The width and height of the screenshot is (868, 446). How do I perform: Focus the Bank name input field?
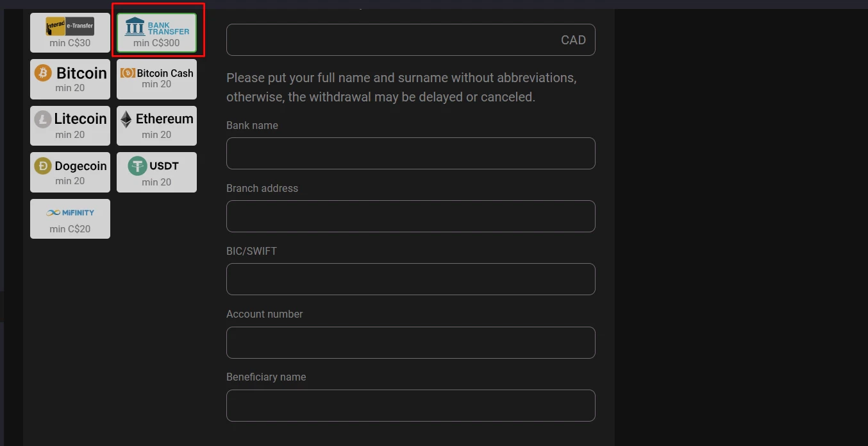click(x=410, y=153)
